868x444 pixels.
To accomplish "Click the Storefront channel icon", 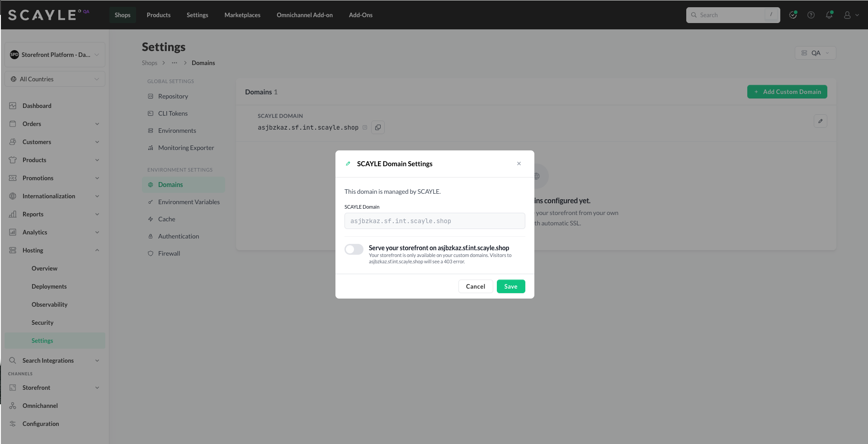I will coord(13,388).
